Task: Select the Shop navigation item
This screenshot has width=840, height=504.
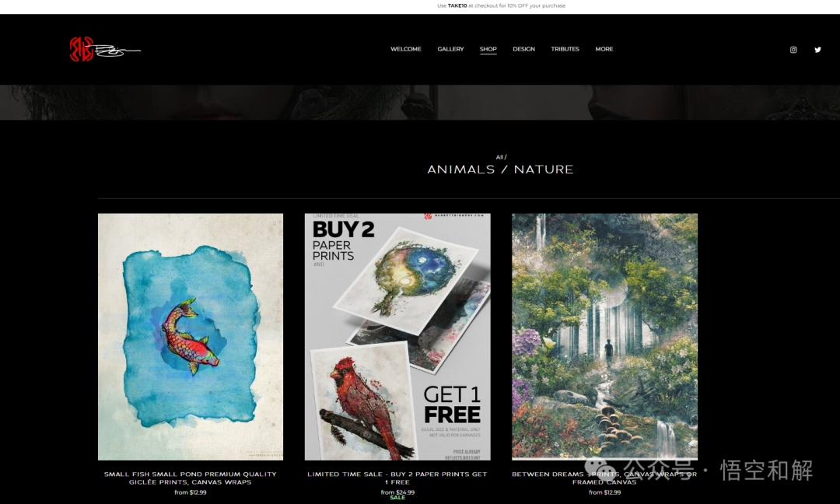Action: click(488, 49)
